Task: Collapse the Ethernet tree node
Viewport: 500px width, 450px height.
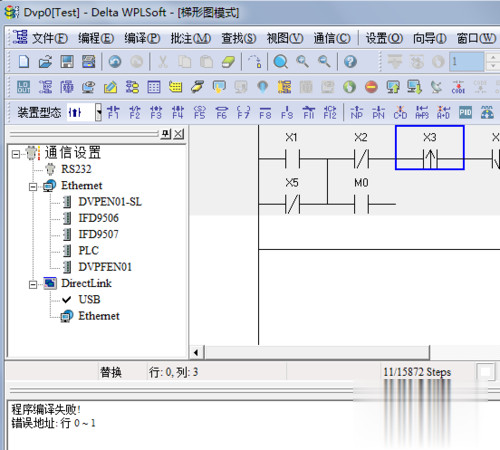Action: click(x=33, y=187)
